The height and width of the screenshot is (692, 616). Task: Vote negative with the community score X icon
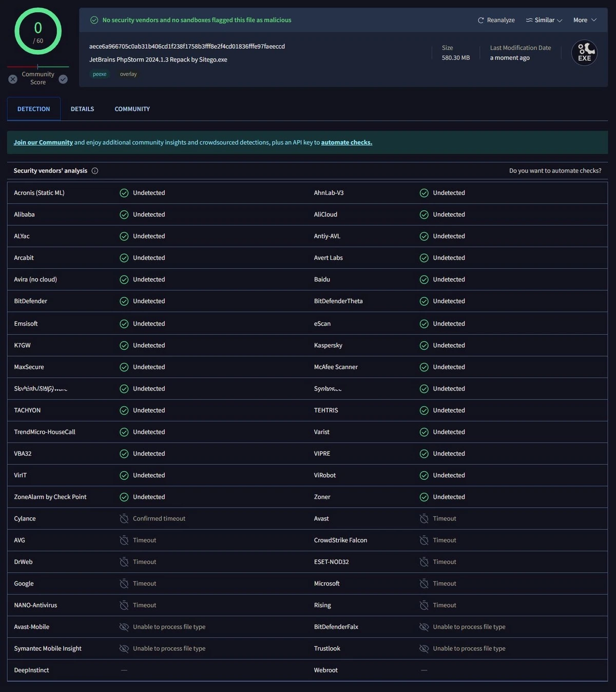(x=13, y=79)
